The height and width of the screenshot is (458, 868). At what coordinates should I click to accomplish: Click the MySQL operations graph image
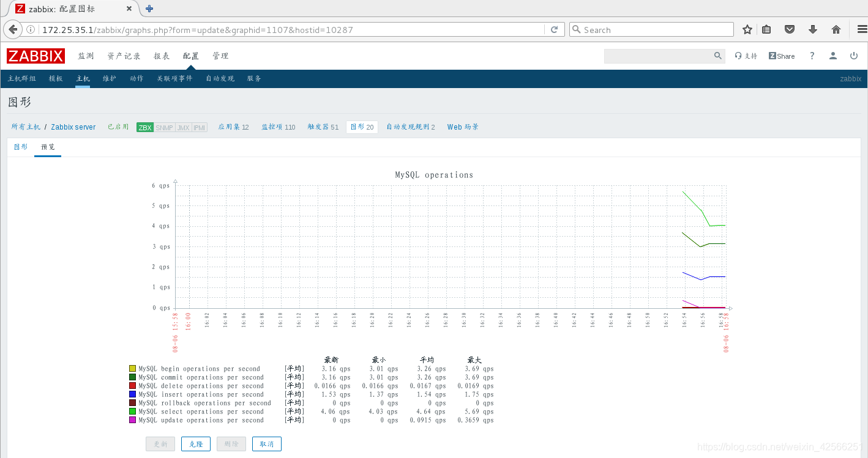pos(434,296)
